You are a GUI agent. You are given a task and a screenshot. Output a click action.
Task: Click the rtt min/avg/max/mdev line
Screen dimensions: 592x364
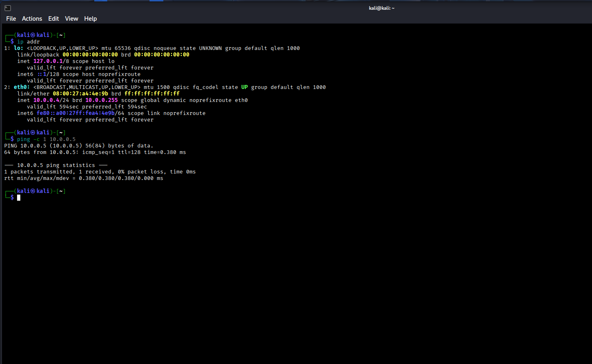[x=84, y=178]
